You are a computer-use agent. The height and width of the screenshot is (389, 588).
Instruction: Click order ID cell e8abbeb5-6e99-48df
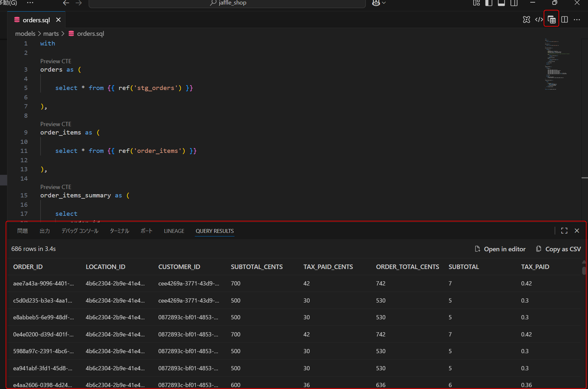(44, 317)
